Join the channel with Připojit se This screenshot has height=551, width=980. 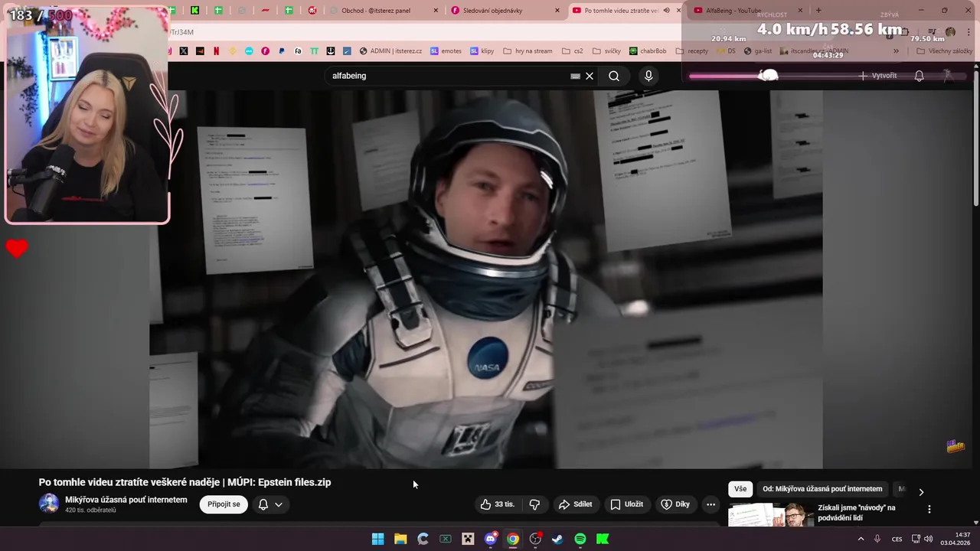tap(224, 504)
